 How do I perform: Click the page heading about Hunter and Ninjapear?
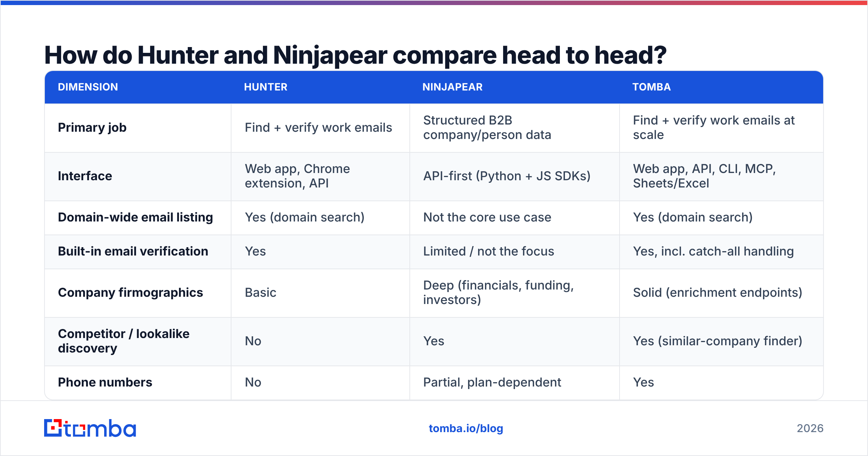point(355,55)
